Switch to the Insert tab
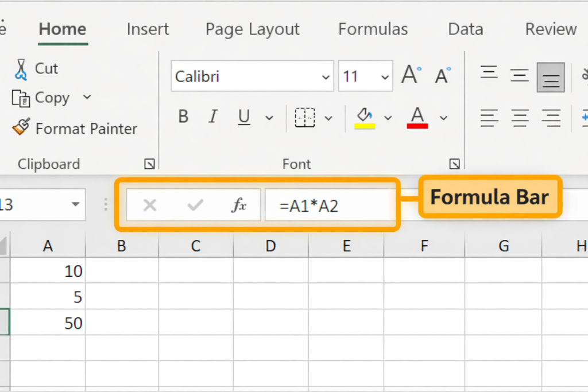This screenshot has height=392, width=588. pyautogui.click(x=147, y=29)
